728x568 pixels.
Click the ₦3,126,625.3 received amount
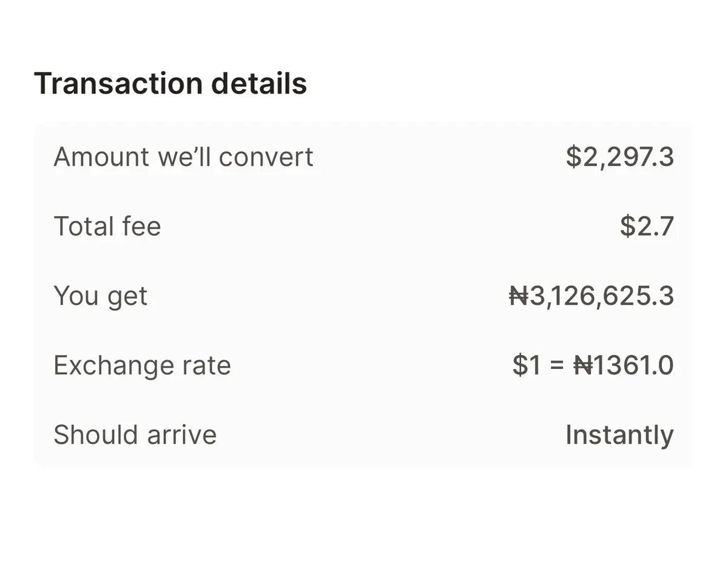click(591, 296)
